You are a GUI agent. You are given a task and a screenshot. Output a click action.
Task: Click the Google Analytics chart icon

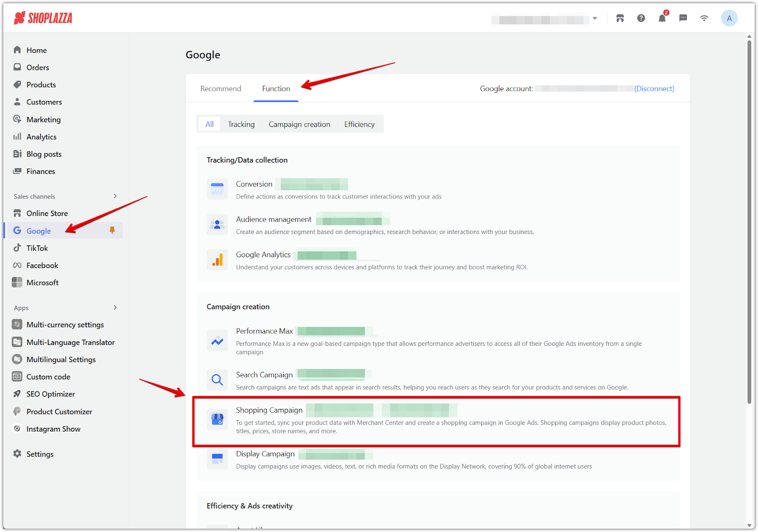coord(217,260)
